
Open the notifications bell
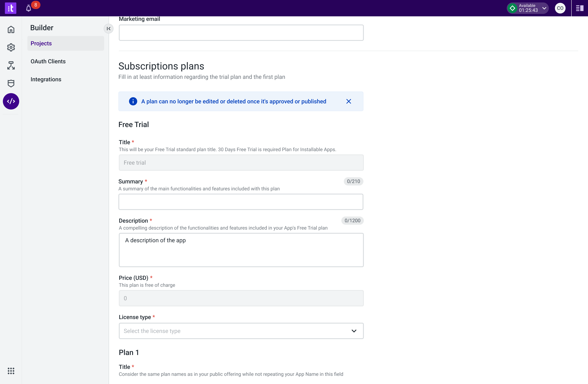tap(29, 8)
